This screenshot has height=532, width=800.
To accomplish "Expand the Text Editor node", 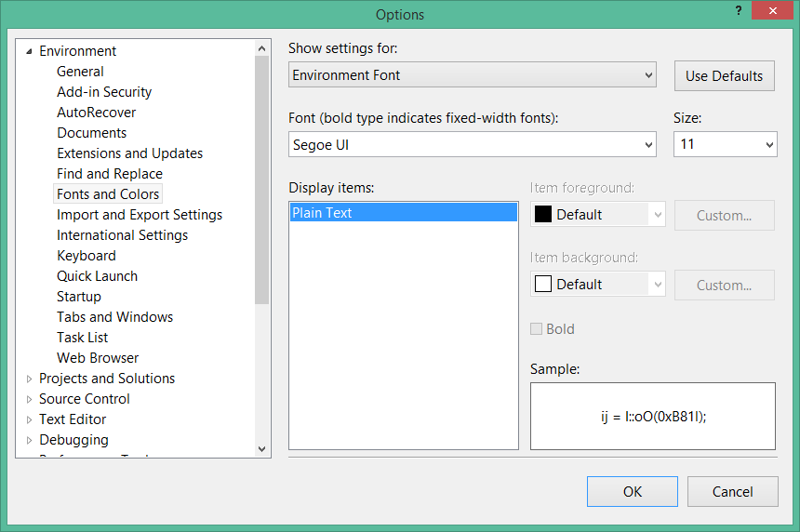I will pos(29,419).
